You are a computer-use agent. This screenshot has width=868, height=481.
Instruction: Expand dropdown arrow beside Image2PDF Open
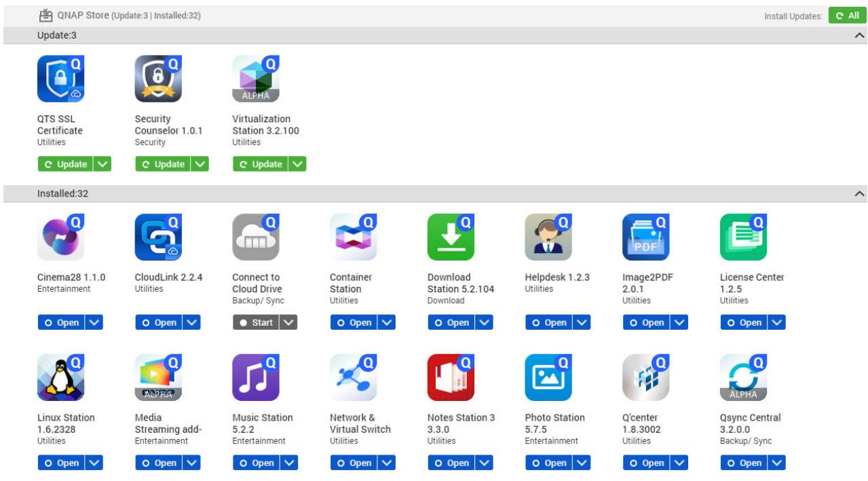pyautogui.click(x=680, y=323)
